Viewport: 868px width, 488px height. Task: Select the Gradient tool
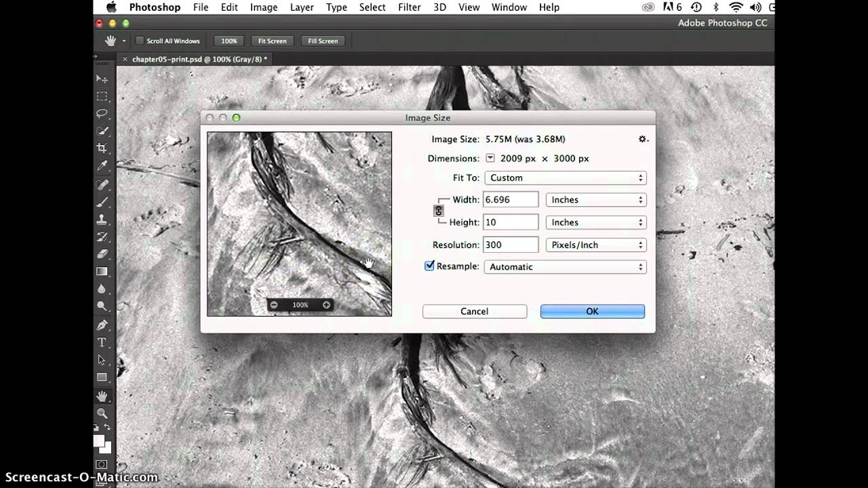click(102, 271)
